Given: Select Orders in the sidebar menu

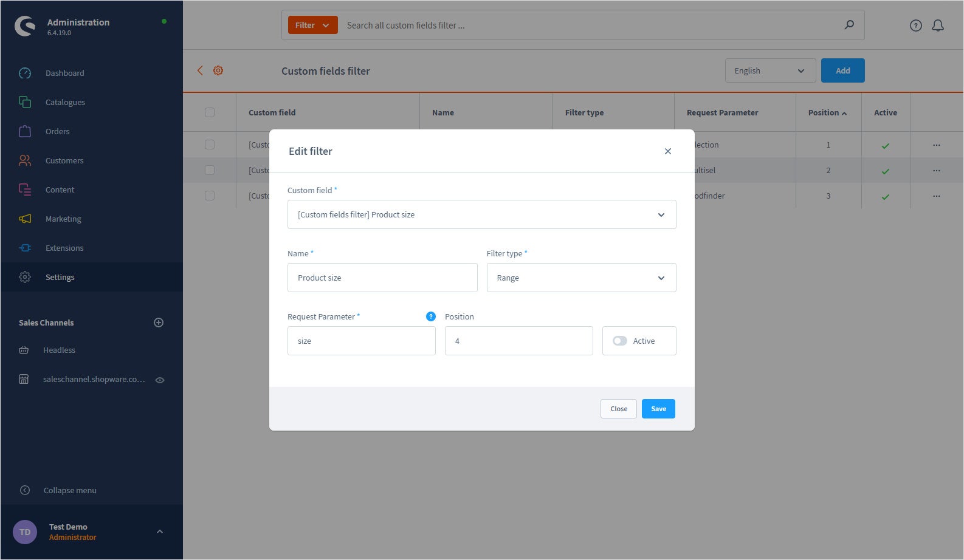Looking at the screenshot, I should (x=58, y=131).
